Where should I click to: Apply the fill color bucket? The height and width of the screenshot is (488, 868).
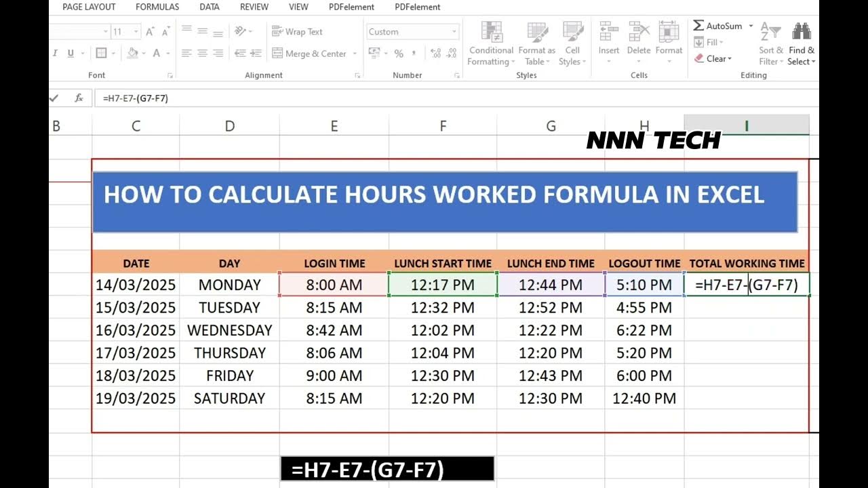click(x=133, y=53)
